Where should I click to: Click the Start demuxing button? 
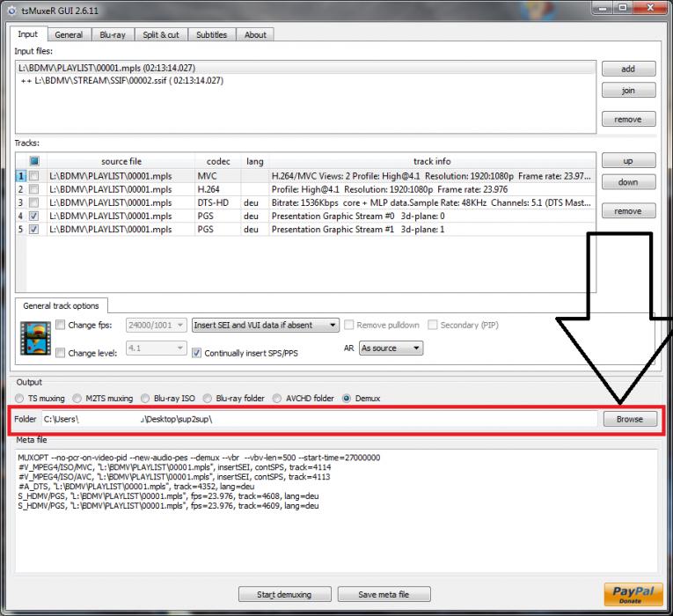point(284,594)
